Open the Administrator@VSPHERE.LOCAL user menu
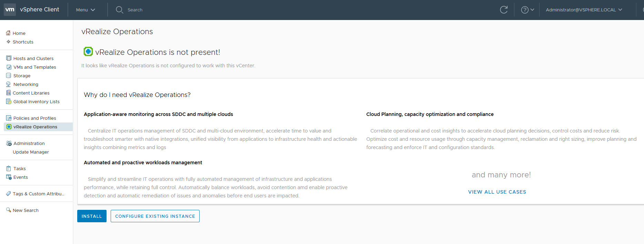 tap(584, 10)
